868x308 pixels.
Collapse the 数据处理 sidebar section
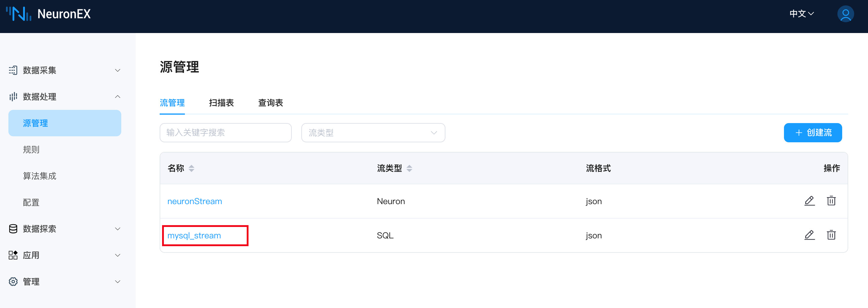(64, 97)
